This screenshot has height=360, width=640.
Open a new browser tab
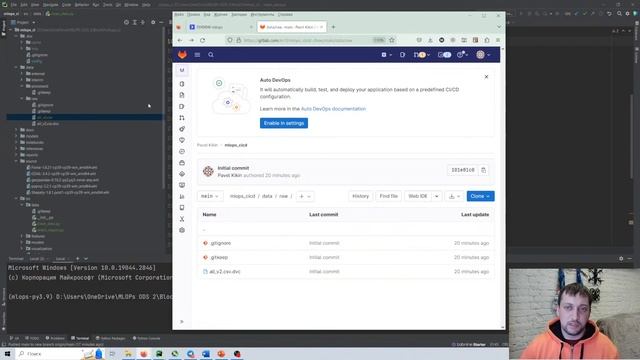[333, 27]
